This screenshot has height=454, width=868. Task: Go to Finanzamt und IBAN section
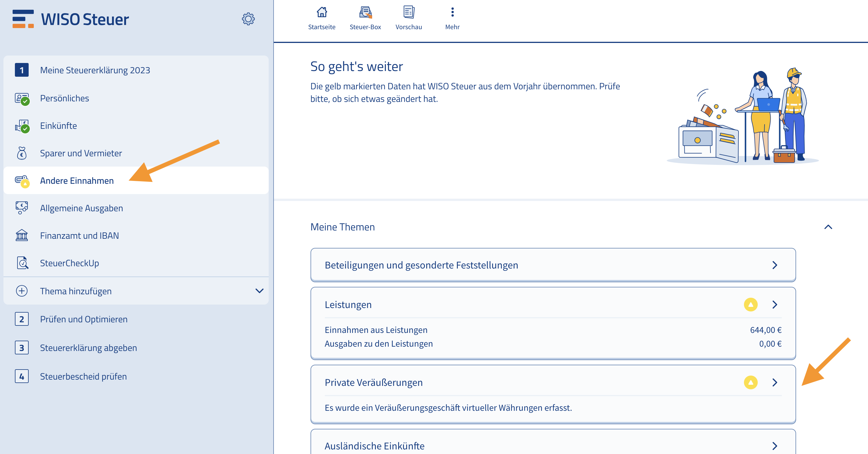pos(136,235)
